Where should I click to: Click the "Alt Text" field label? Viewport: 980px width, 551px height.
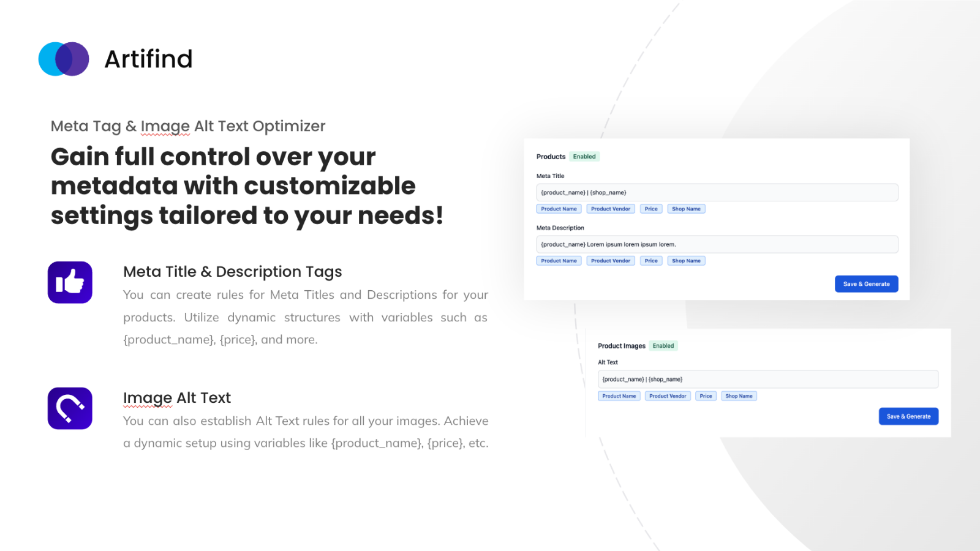point(608,362)
